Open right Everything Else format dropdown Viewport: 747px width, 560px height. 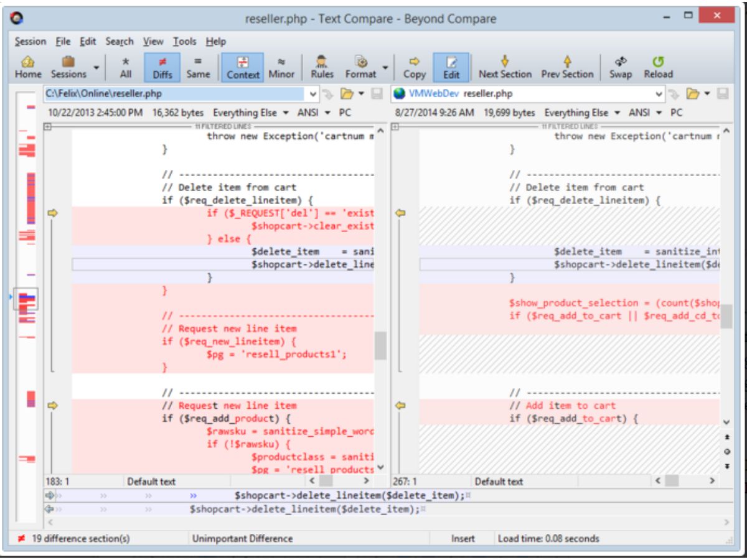583,113
